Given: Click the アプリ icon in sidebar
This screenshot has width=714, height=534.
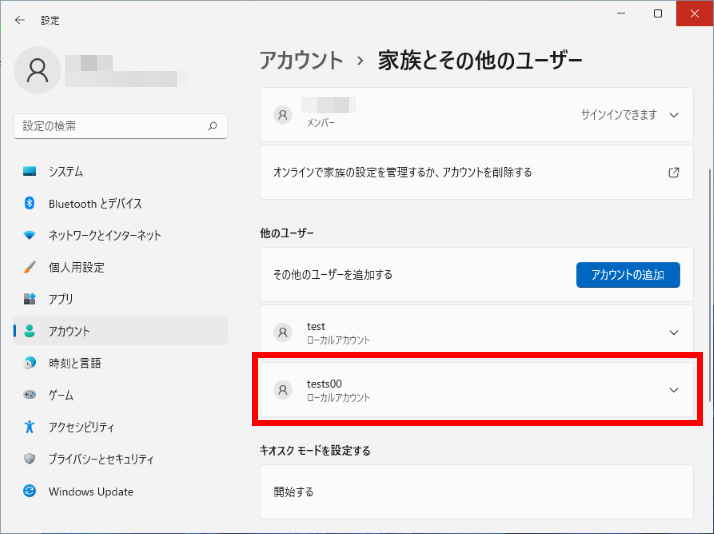Looking at the screenshot, I should pyautogui.click(x=30, y=299).
